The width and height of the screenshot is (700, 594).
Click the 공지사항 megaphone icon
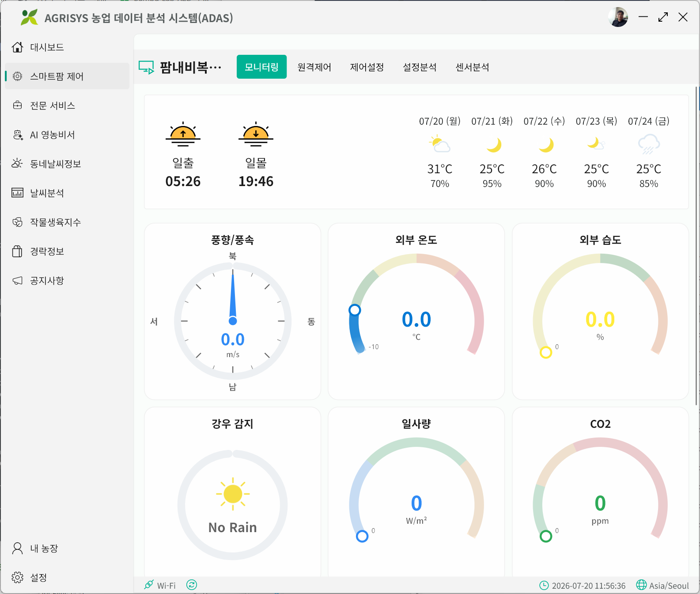pos(17,280)
